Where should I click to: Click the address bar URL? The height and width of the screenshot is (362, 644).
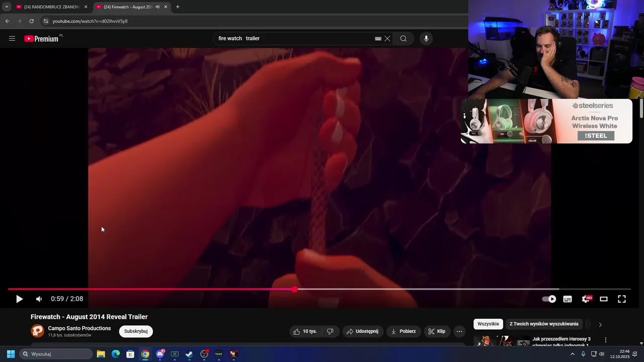pos(90,21)
